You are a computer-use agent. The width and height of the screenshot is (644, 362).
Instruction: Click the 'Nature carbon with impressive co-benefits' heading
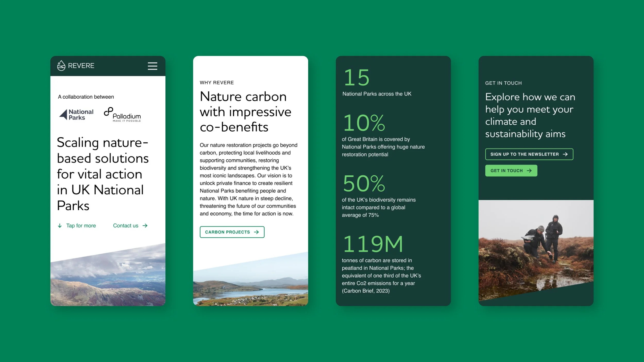tap(245, 112)
